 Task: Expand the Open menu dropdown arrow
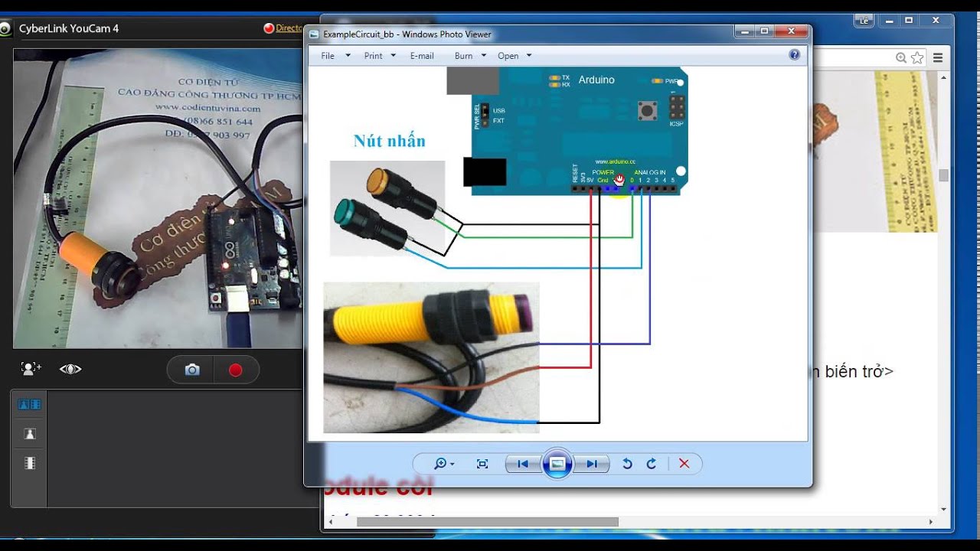(x=529, y=56)
